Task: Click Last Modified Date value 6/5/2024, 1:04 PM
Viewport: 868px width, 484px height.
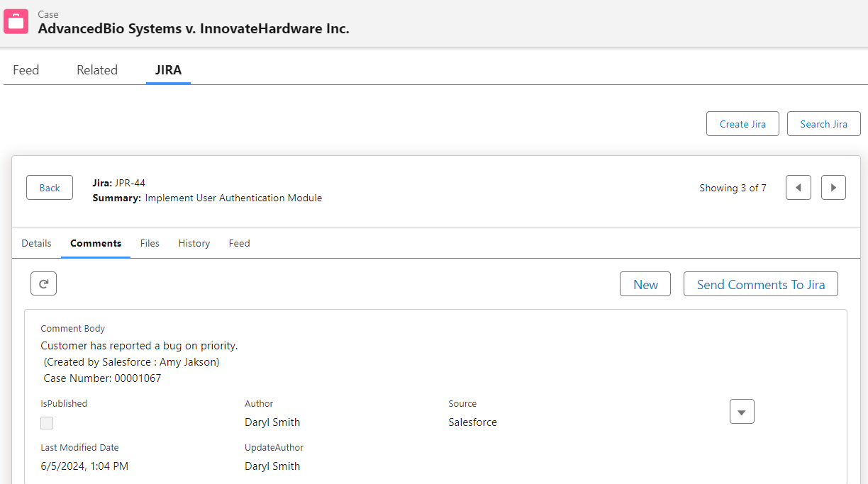Action: (x=84, y=466)
